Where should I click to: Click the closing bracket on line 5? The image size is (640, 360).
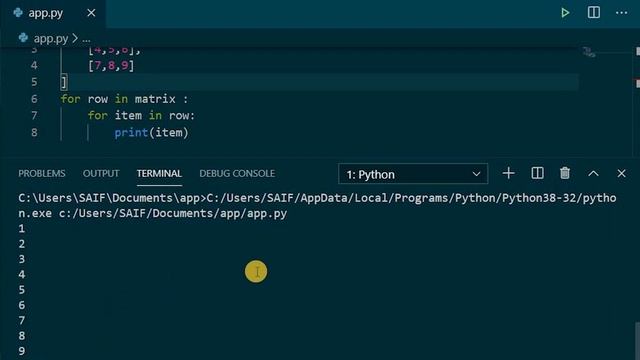pyautogui.click(x=64, y=82)
